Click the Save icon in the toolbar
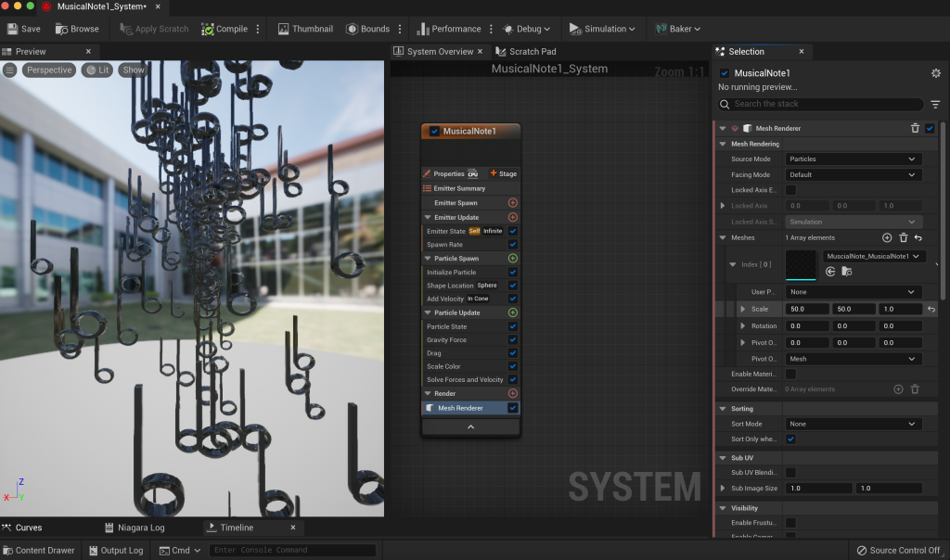950x560 pixels. pos(11,29)
